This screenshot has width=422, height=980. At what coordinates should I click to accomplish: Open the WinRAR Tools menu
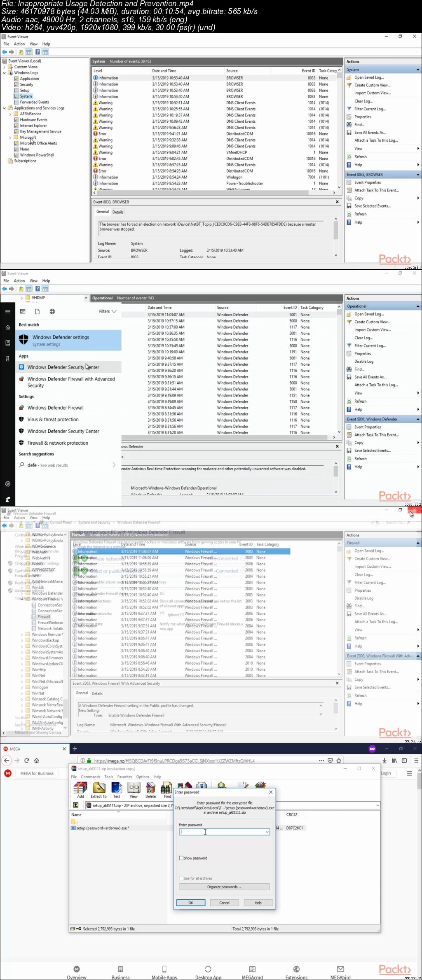pyautogui.click(x=109, y=777)
